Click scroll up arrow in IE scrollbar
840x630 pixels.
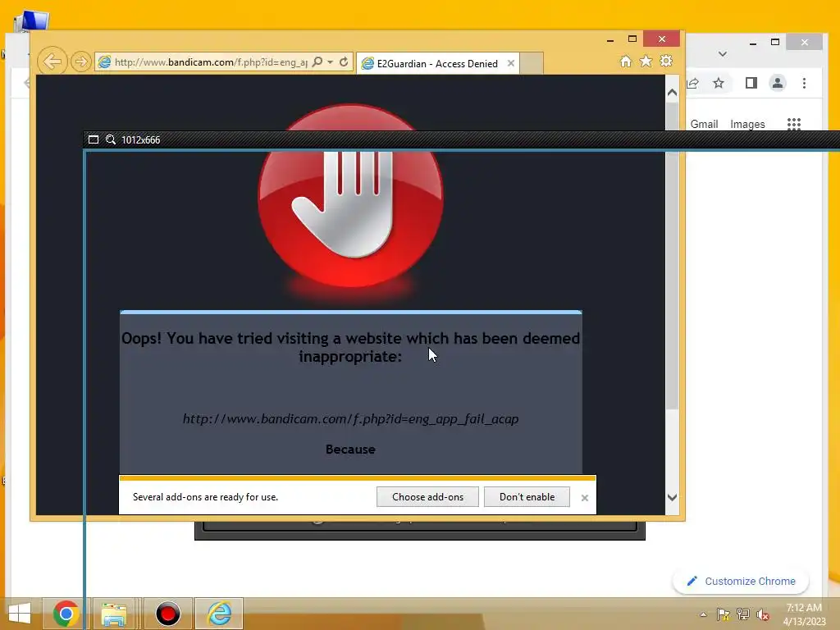[x=672, y=93]
